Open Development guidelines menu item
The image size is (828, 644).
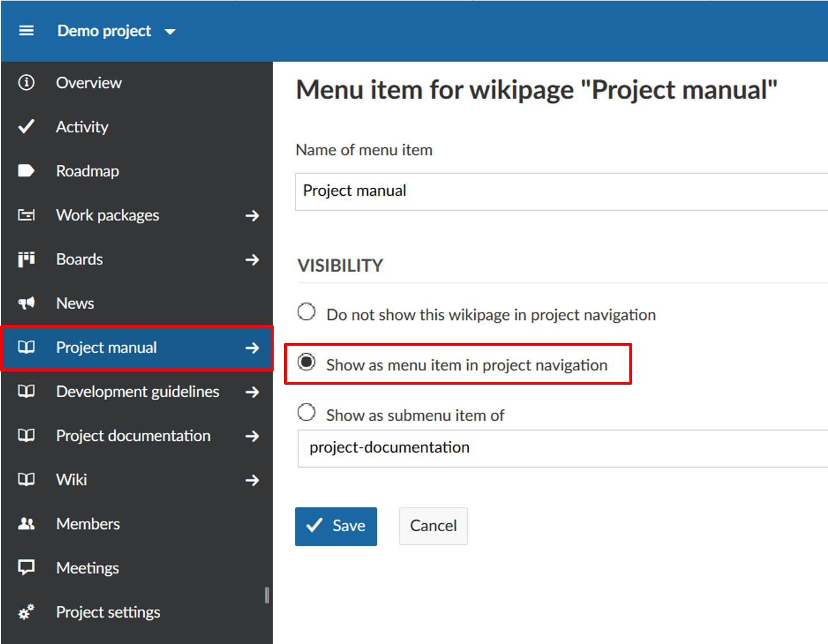coord(137,392)
